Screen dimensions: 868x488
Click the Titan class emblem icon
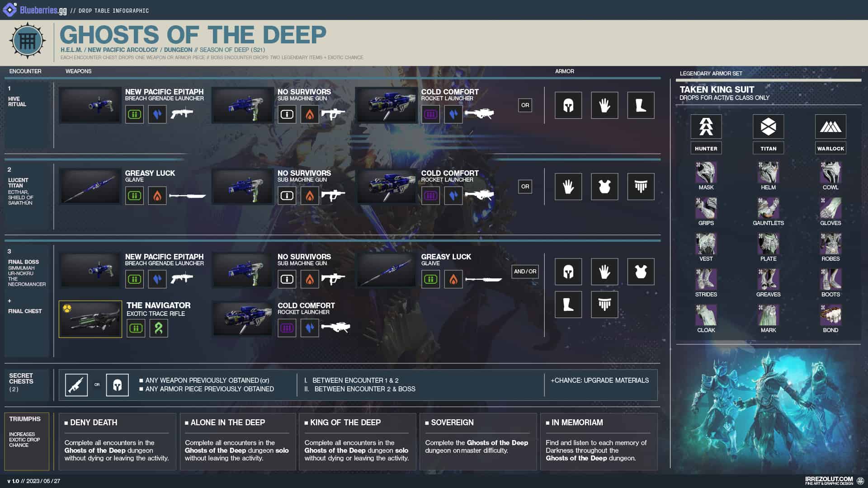tap(768, 127)
